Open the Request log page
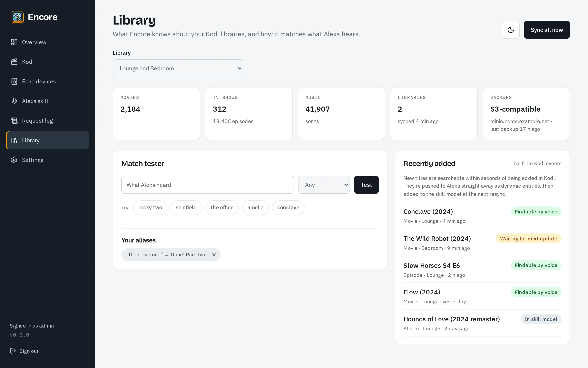Viewport: 588px width, 368px height. pyautogui.click(x=47, y=121)
